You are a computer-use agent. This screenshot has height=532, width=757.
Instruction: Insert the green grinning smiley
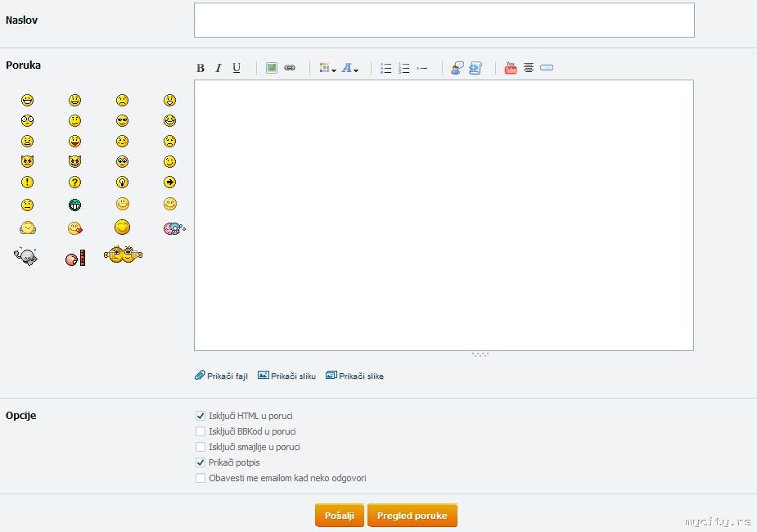74,205
